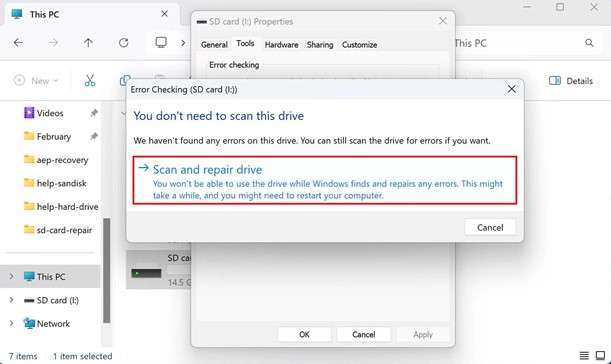Select the Tools tab in Properties
Image resolution: width=611 pixels, height=364 pixels.
pyautogui.click(x=245, y=44)
